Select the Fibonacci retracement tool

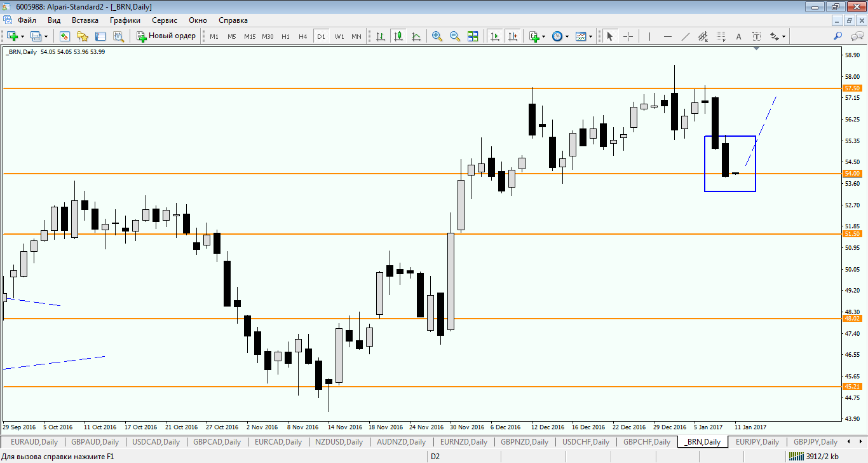pyautogui.click(x=721, y=36)
